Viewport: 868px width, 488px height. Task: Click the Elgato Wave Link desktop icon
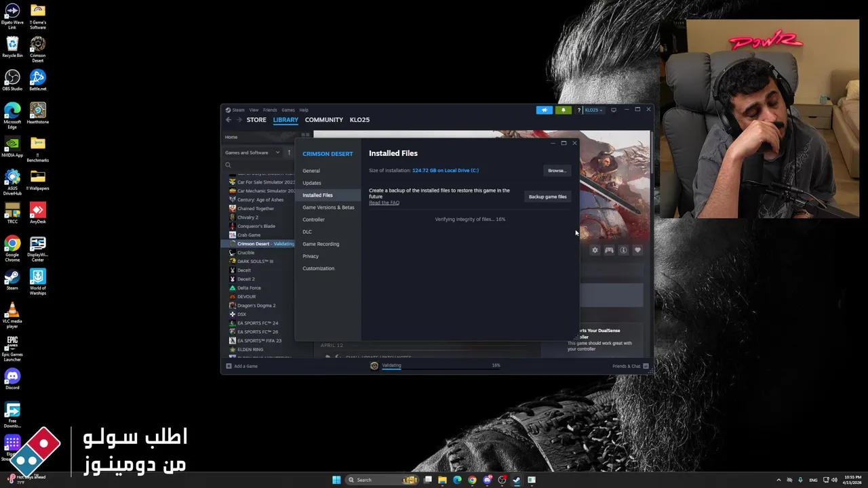12,16
